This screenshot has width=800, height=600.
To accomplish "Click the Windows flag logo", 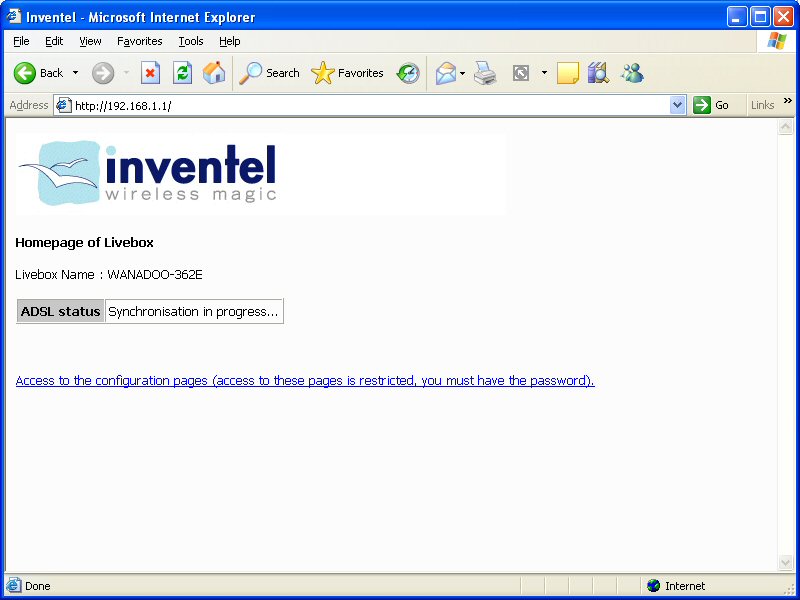I will coord(777,41).
